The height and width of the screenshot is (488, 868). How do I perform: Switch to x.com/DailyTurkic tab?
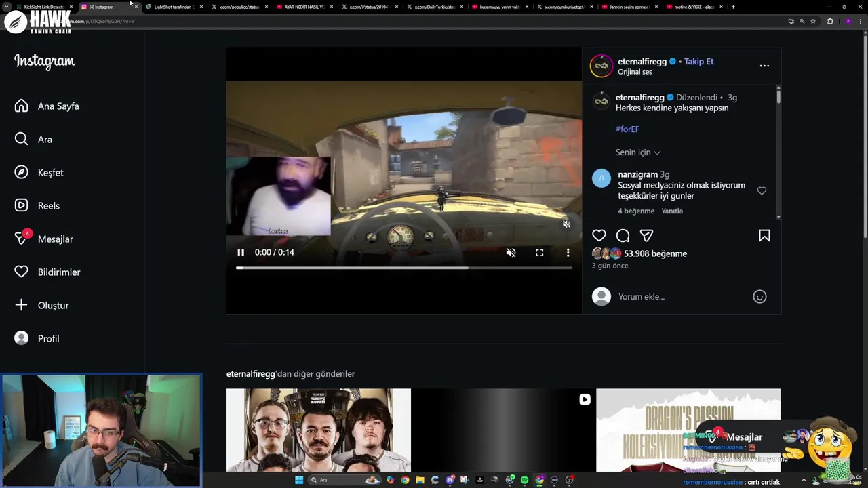pyautogui.click(x=434, y=7)
